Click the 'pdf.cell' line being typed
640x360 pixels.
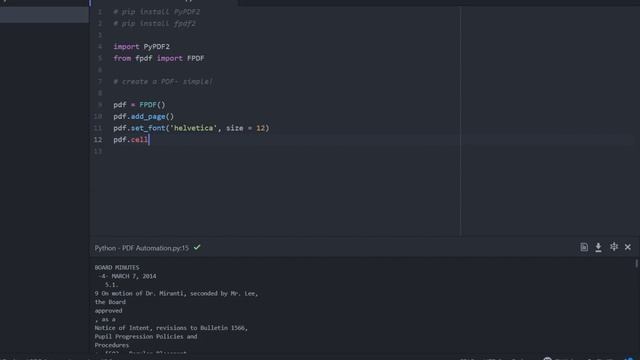pyautogui.click(x=131, y=140)
